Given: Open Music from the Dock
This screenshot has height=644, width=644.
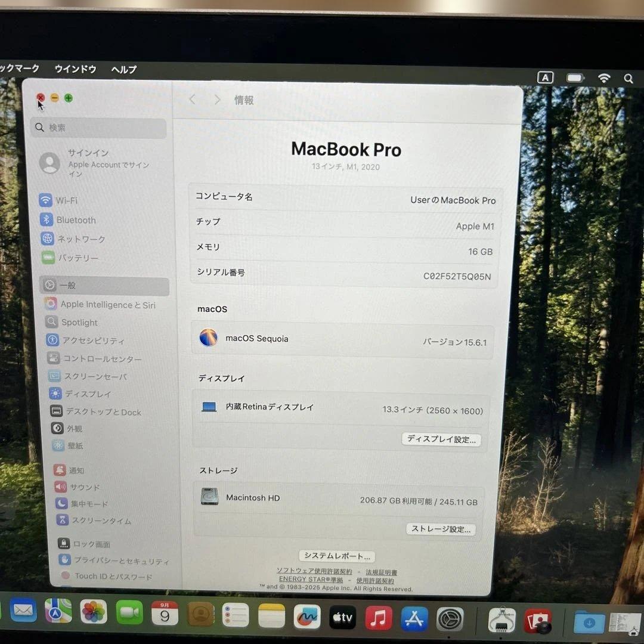Looking at the screenshot, I should (378, 618).
